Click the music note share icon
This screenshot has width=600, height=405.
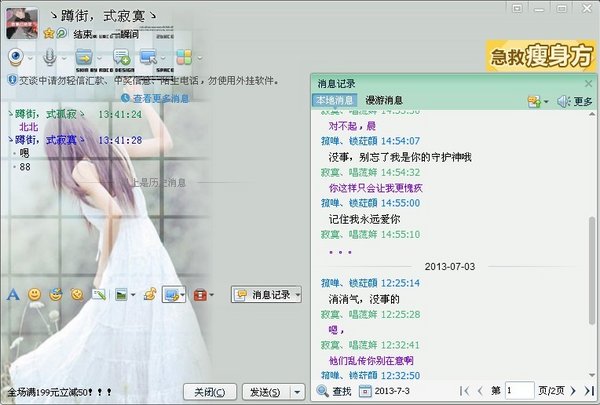pyautogui.click(x=150, y=295)
